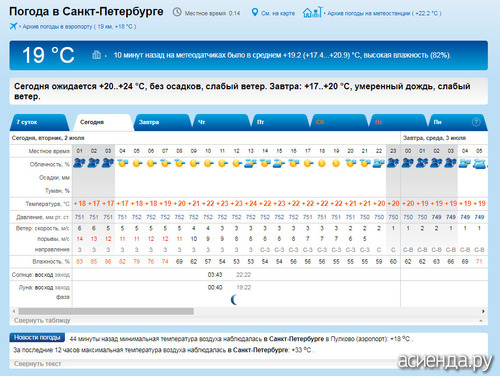Image resolution: width=500 pixels, height=376 pixels.
Task: Click the +24 temperature at hour 13
Action: pos(251,203)
